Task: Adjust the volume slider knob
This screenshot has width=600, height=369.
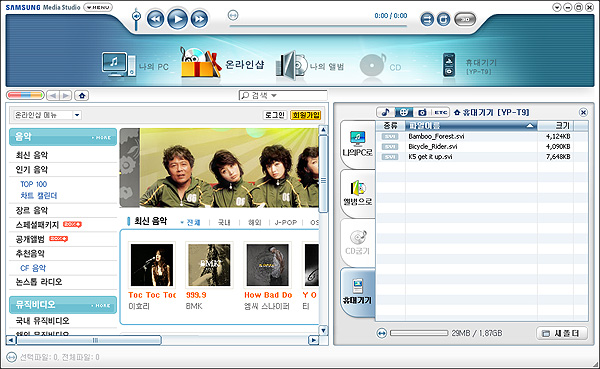Action: tap(136, 16)
